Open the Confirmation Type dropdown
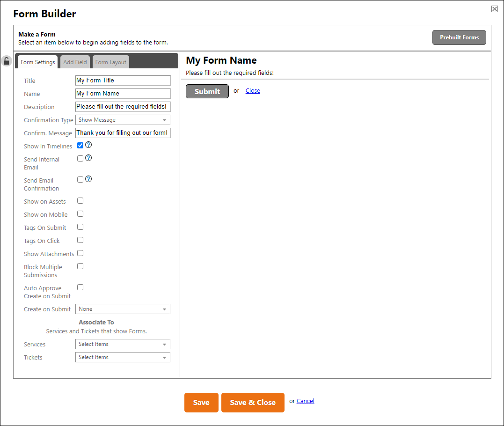 coord(123,120)
